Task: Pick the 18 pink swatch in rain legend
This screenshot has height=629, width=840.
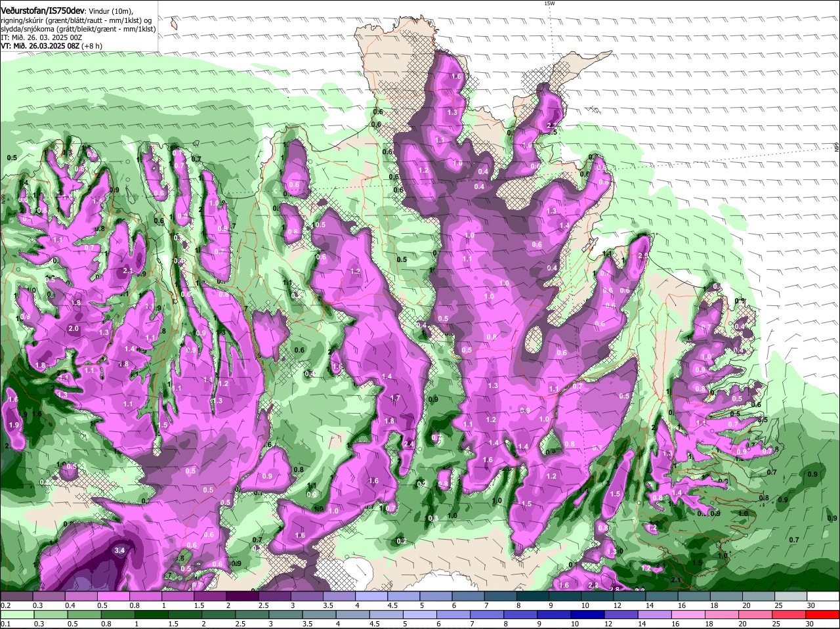Action: coord(723,615)
